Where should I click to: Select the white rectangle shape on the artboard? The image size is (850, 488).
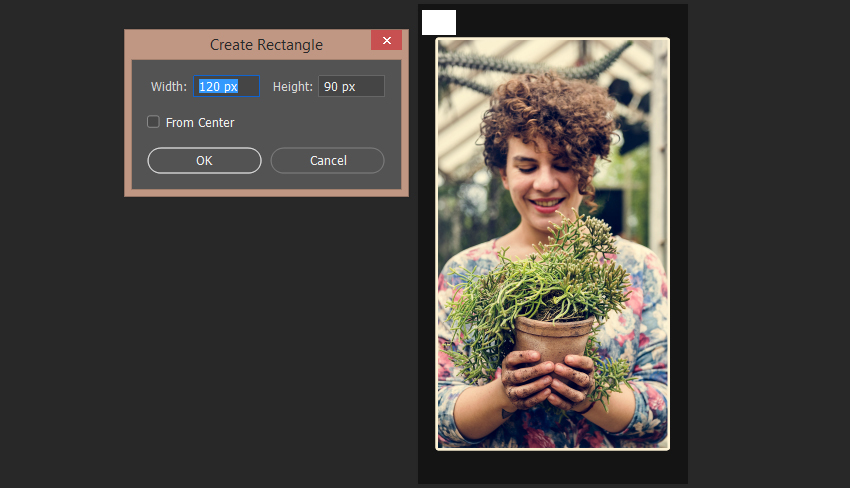[x=439, y=22]
